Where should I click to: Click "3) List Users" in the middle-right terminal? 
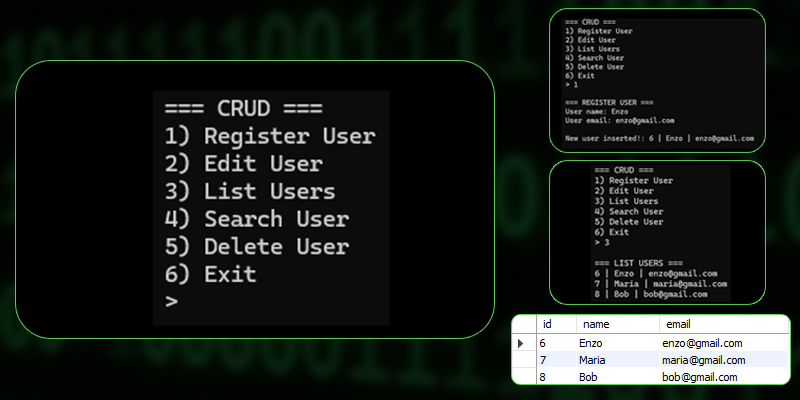(626, 201)
